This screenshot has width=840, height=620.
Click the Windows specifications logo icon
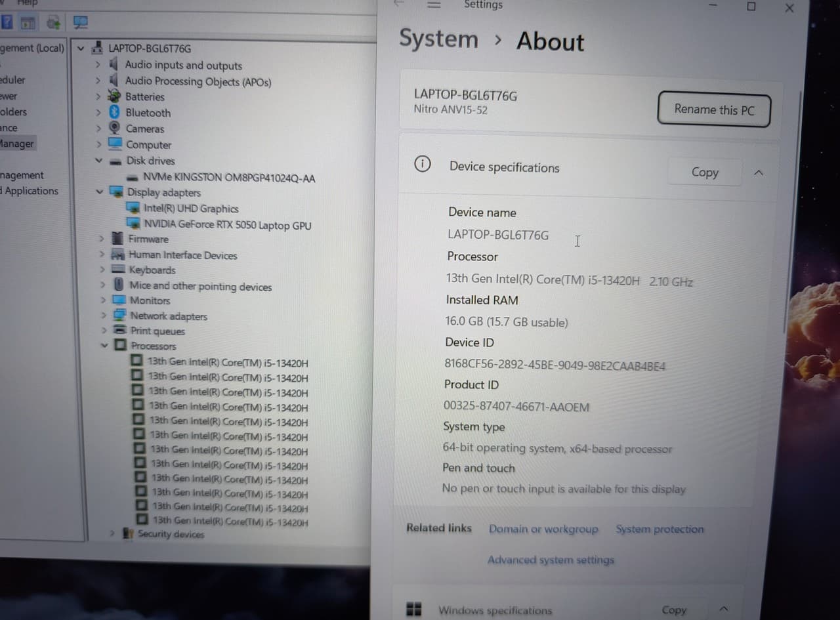point(413,609)
